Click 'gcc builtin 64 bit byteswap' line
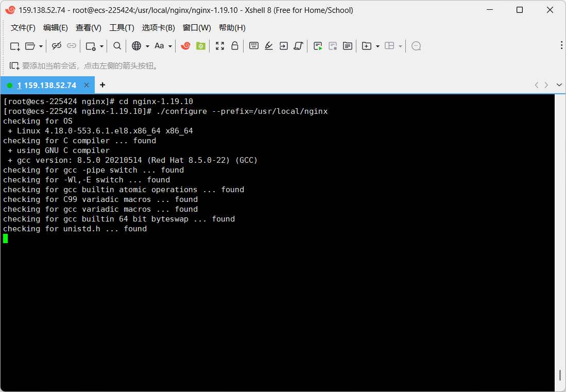 tap(119, 219)
